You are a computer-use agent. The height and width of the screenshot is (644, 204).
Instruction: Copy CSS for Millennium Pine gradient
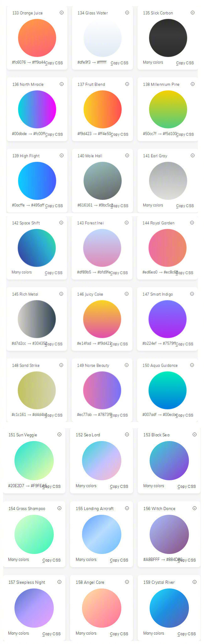click(x=185, y=134)
